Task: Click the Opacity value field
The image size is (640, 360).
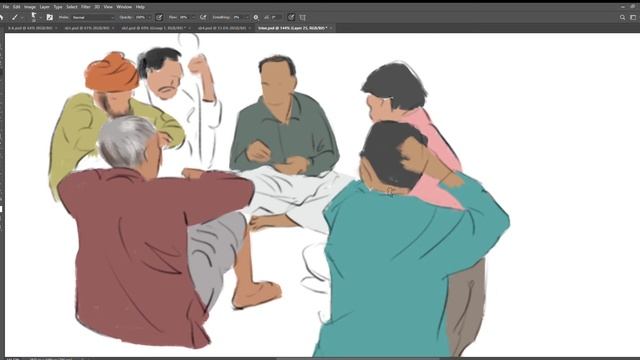Action: (140, 18)
